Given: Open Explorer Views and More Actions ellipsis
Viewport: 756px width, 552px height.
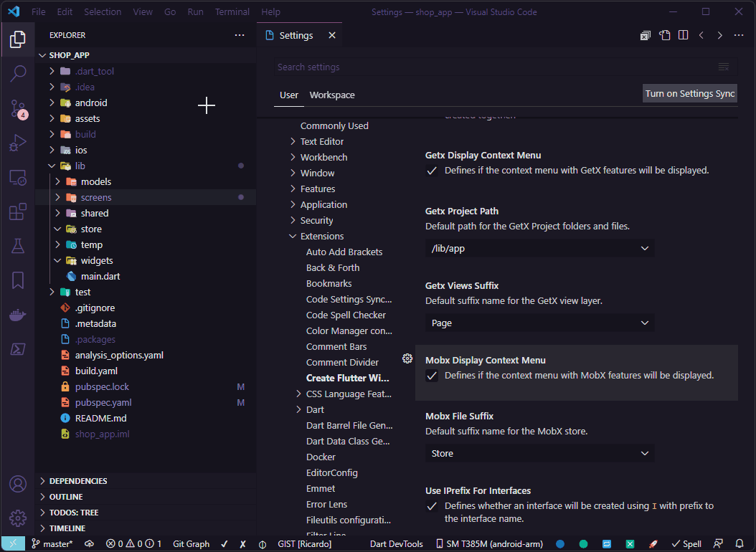Looking at the screenshot, I should pyautogui.click(x=240, y=35).
